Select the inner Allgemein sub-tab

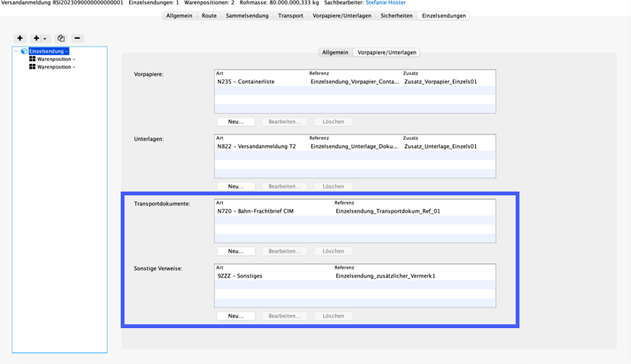coord(336,52)
